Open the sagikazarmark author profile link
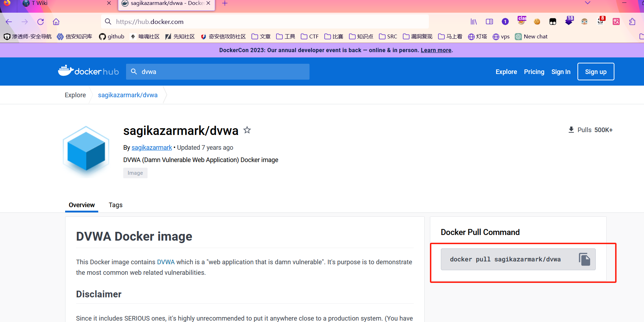Screen dimensions: 644x322 point(152,148)
